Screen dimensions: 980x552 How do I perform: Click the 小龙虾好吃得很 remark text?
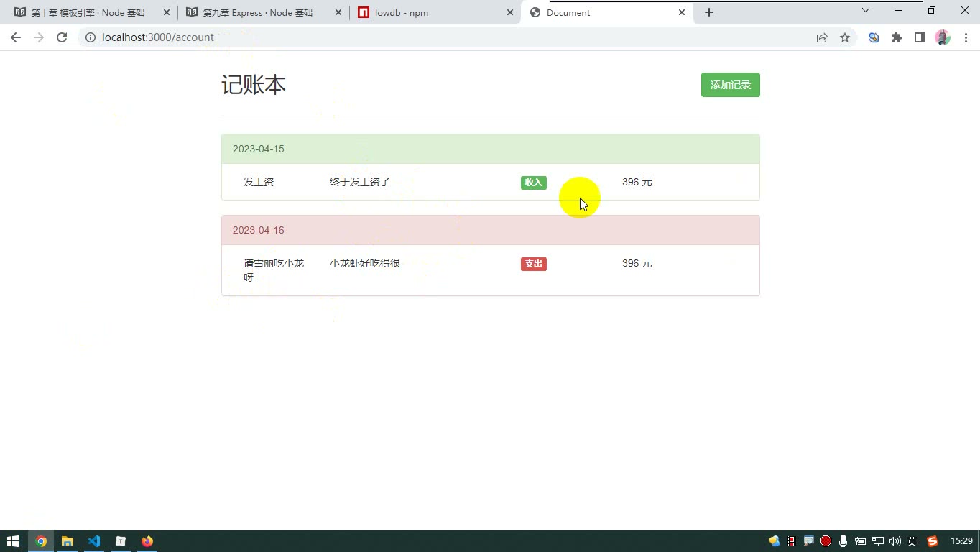(365, 263)
